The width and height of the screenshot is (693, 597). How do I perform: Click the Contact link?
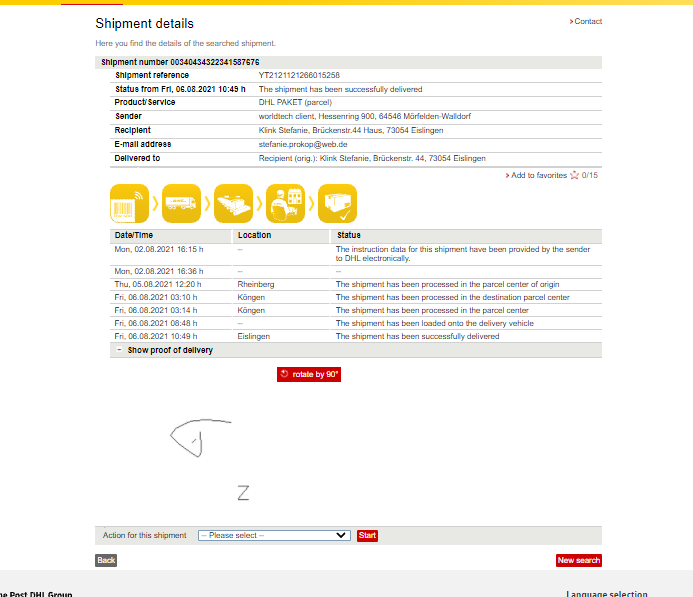pos(587,21)
